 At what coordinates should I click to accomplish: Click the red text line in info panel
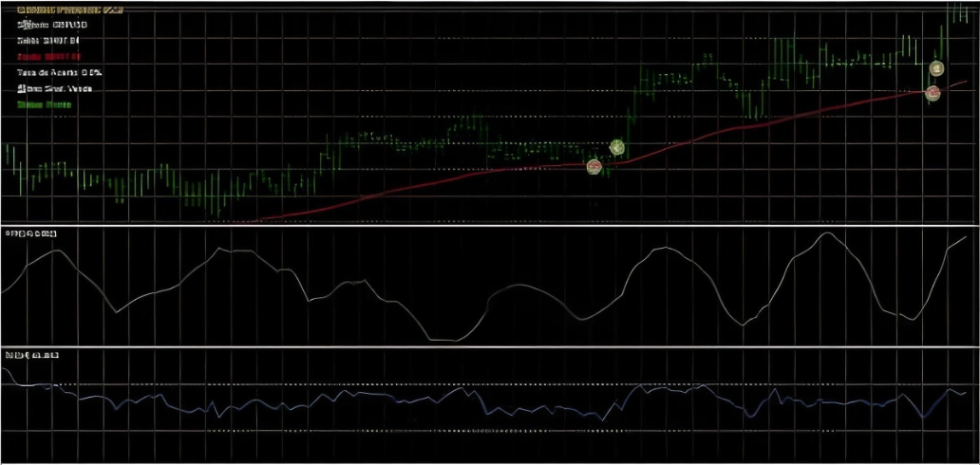pyautogui.click(x=49, y=57)
